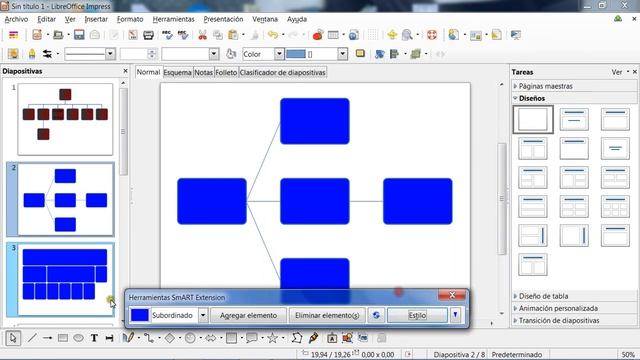Screen dimensions: 640x360
Task: Select the arrow Selection tool
Action: click(13, 338)
